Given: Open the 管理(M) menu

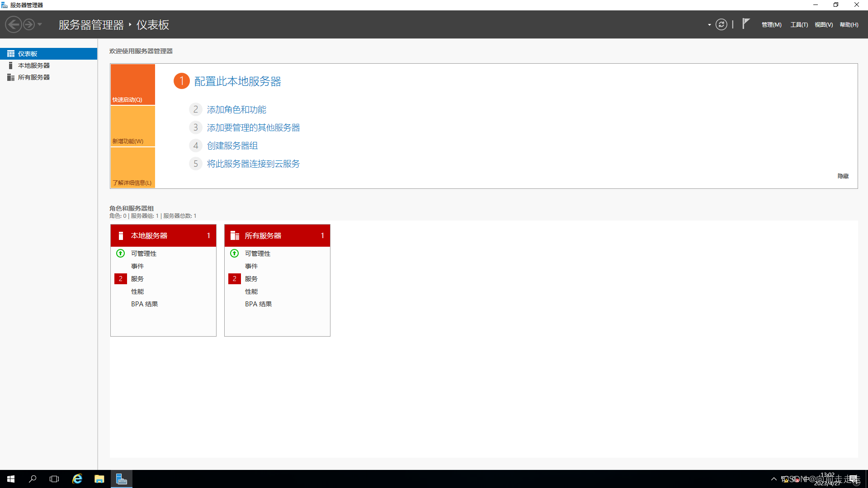Looking at the screenshot, I should coord(771,25).
